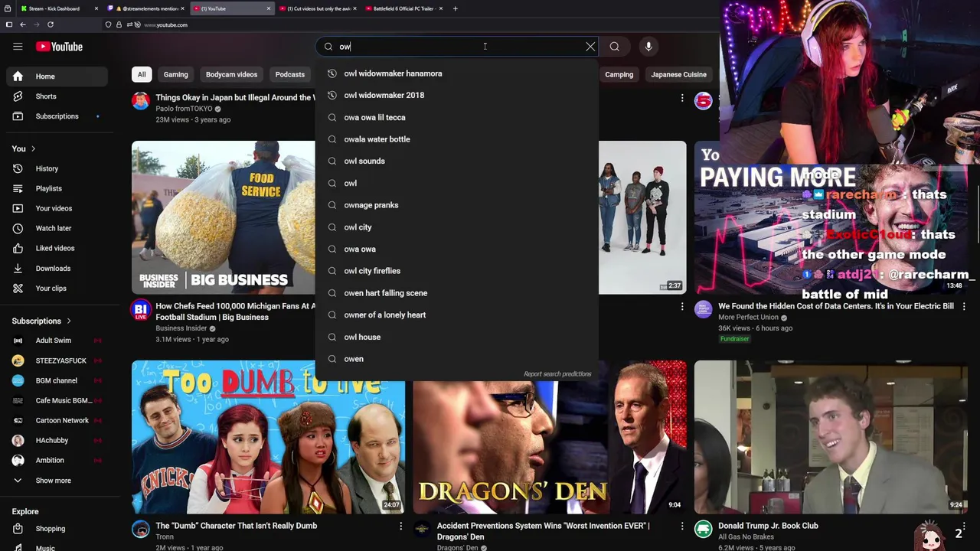The height and width of the screenshot is (551, 980).
Task: Open 'Donald Trump Jr. Book Club' title
Action: coord(768,526)
